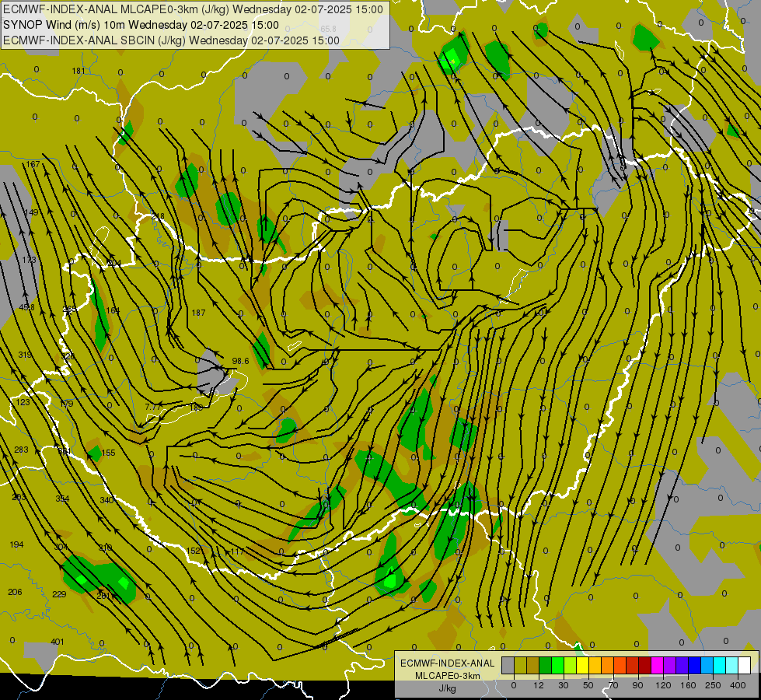The height and width of the screenshot is (700, 761).
Task: Click the map value 65.8 near top
Action: [x=329, y=29]
